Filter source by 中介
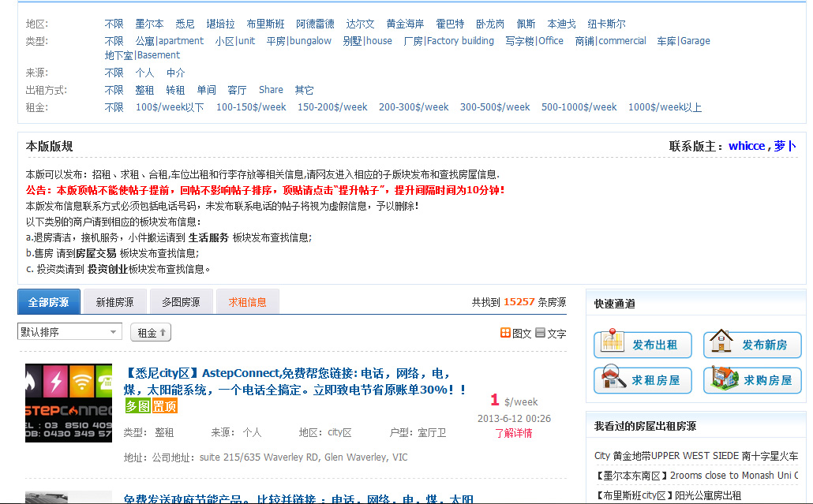This screenshot has height=504, width=813. pos(175,73)
